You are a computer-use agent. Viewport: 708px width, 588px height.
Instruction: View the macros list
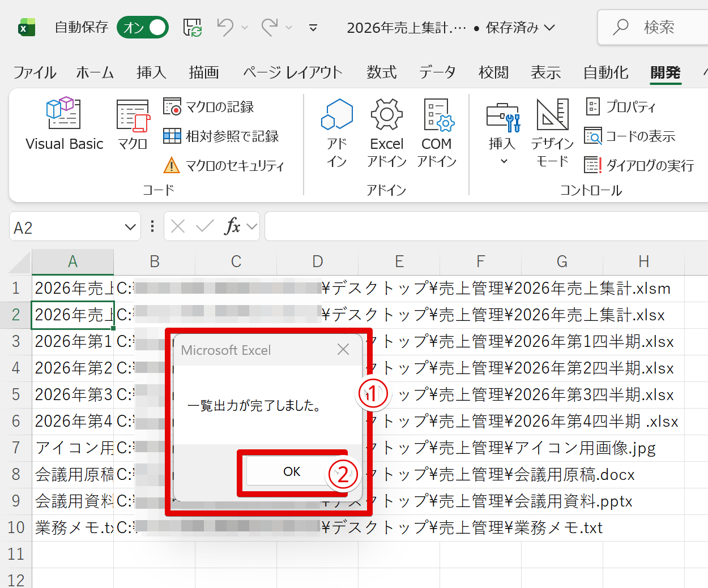132,125
